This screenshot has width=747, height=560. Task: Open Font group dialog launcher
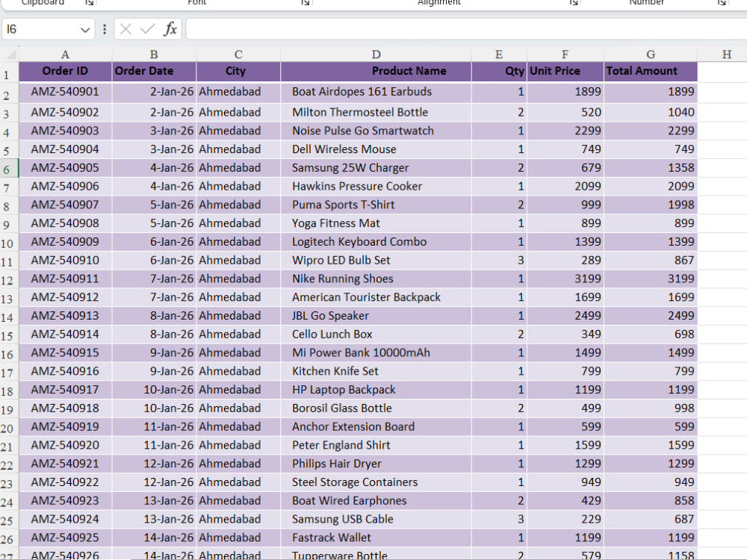tap(306, 2)
